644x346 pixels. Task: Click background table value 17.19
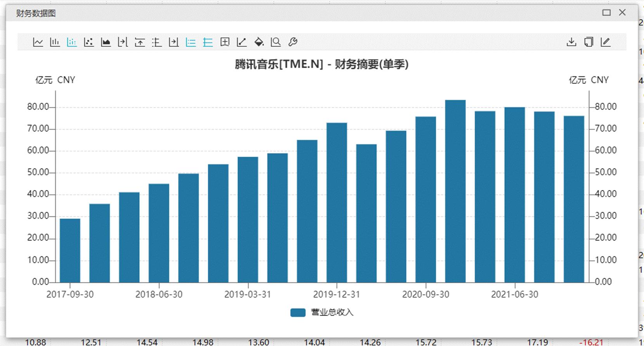[537, 342]
